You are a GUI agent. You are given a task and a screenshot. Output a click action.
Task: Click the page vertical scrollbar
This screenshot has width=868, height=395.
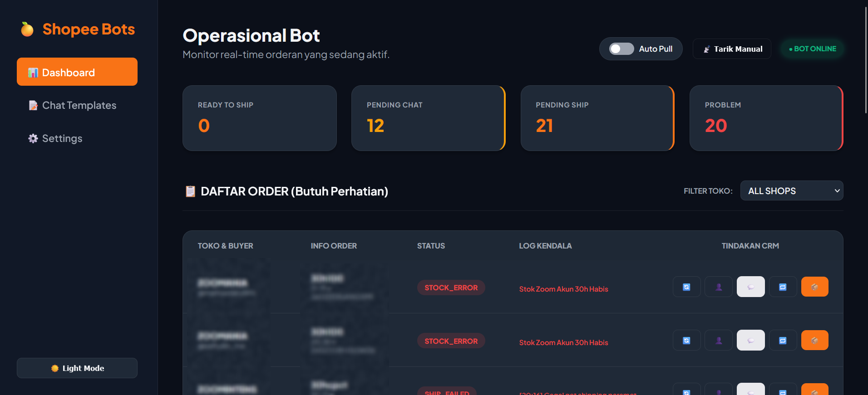pos(866,59)
